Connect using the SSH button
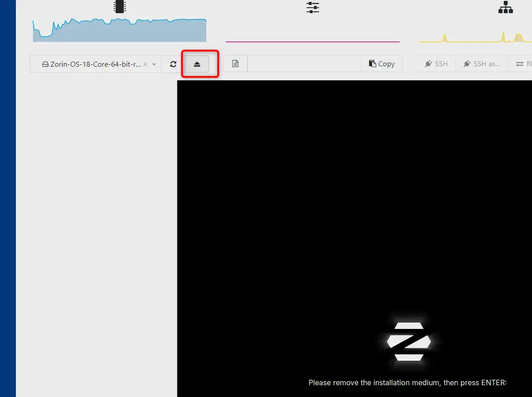 pyautogui.click(x=436, y=64)
